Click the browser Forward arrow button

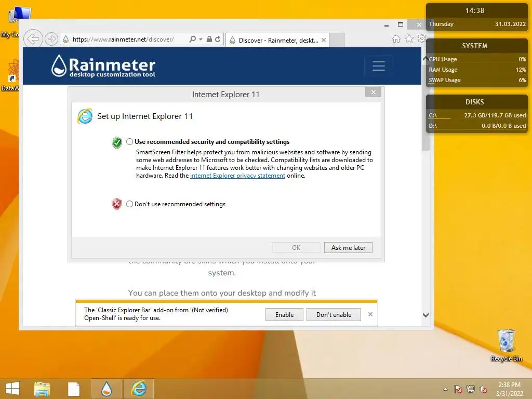pos(51,39)
